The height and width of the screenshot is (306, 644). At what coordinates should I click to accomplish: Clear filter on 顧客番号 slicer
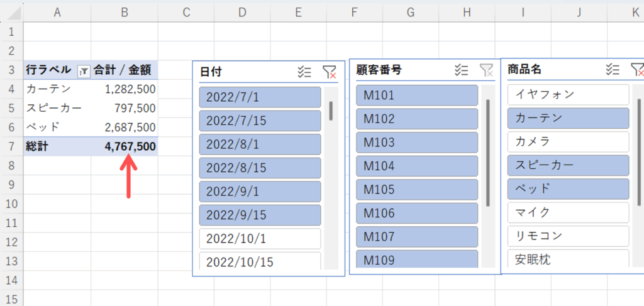(487, 70)
